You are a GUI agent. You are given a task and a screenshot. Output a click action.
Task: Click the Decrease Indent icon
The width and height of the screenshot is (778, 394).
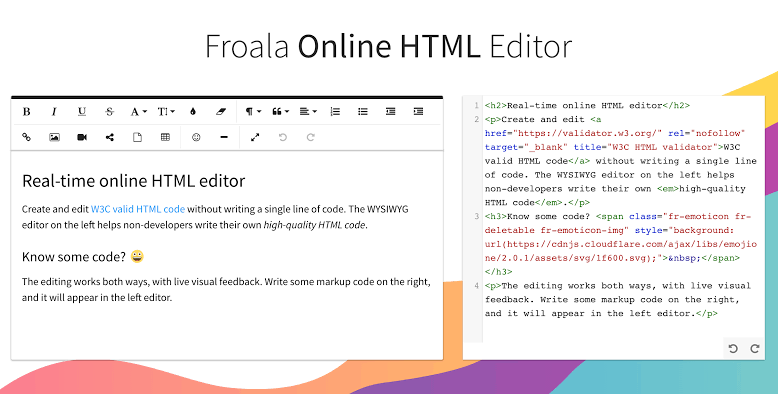390,112
